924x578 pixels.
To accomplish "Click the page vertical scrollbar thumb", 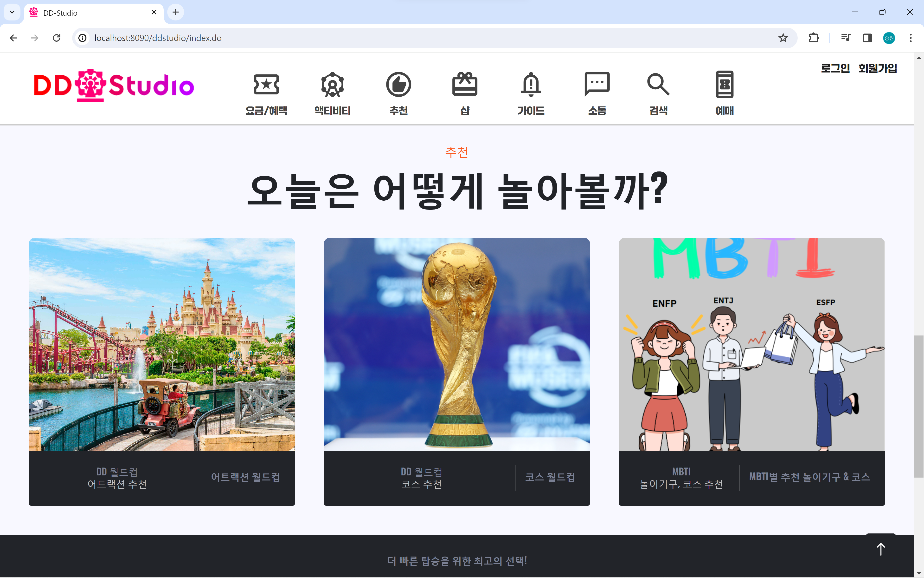I will pyautogui.click(x=919, y=406).
